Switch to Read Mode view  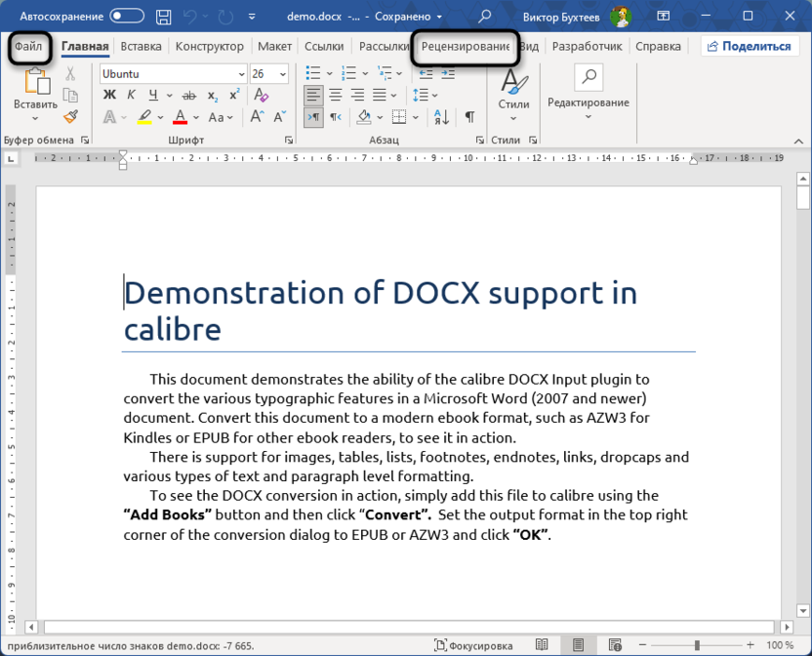(542, 644)
